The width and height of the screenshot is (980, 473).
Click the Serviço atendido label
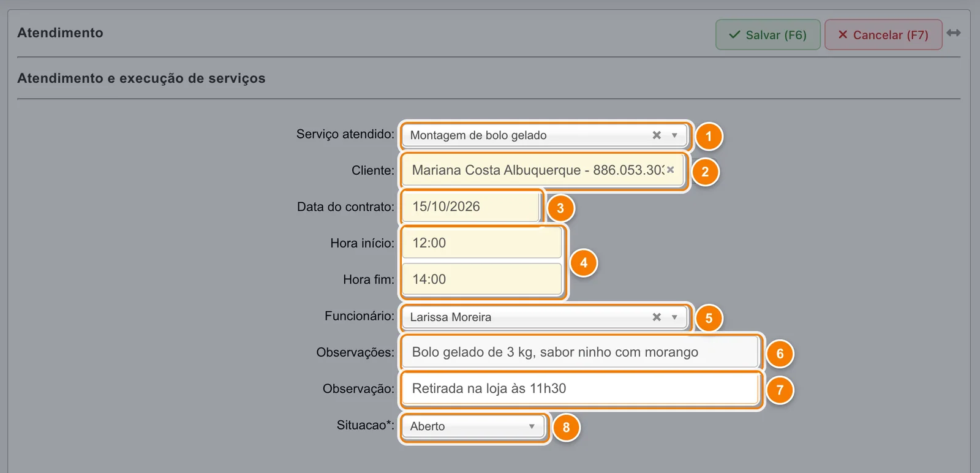coord(345,134)
